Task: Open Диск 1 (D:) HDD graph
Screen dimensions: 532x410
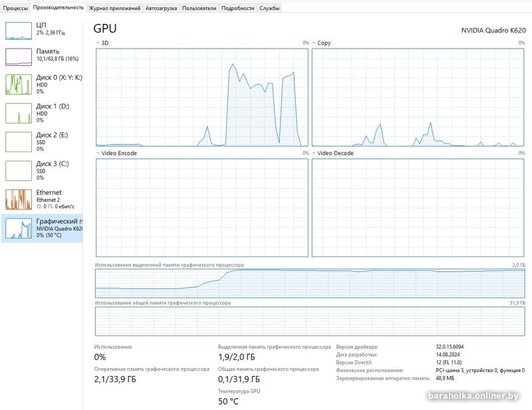Action: pyautogui.click(x=19, y=113)
